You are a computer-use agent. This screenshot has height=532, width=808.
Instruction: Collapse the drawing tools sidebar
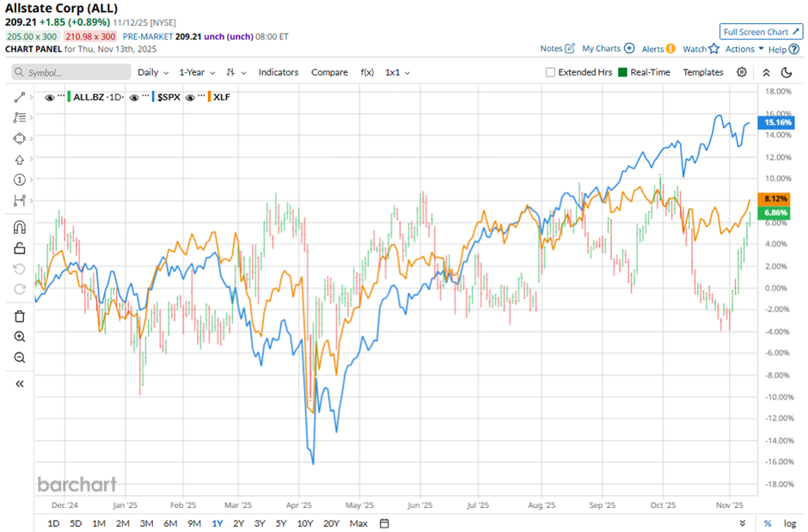point(20,383)
